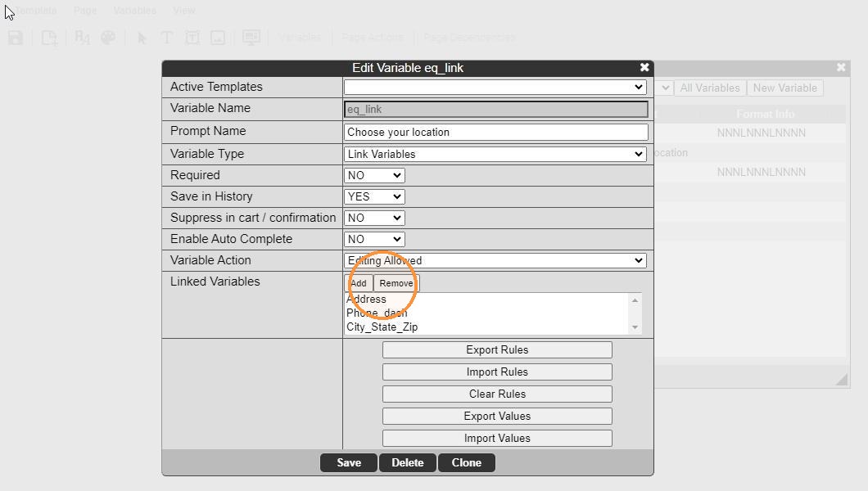This screenshot has width=868, height=491.
Task: Open the Page menu
Action: (x=85, y=11)
